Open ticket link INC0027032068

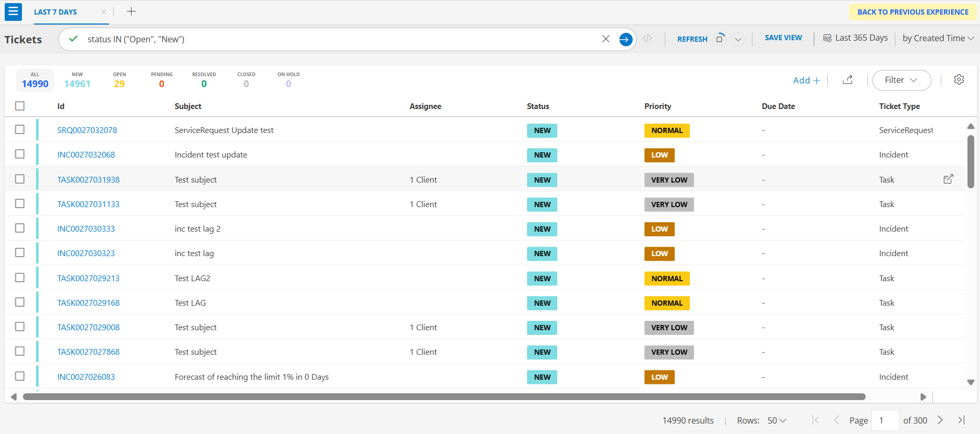86,155
